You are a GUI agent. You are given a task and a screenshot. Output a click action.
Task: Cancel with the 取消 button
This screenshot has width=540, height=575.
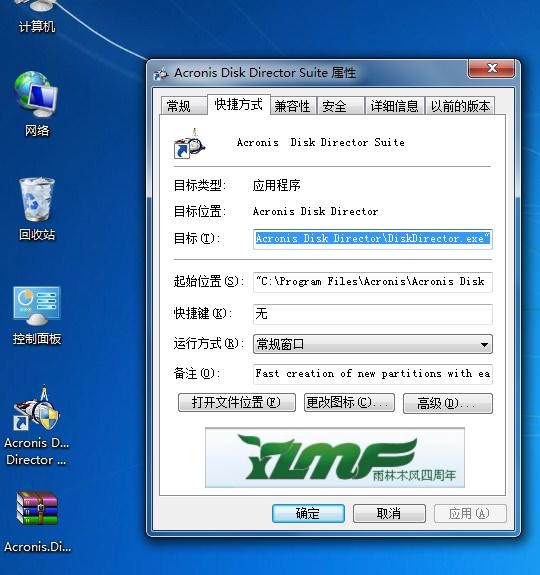point(389,513)
